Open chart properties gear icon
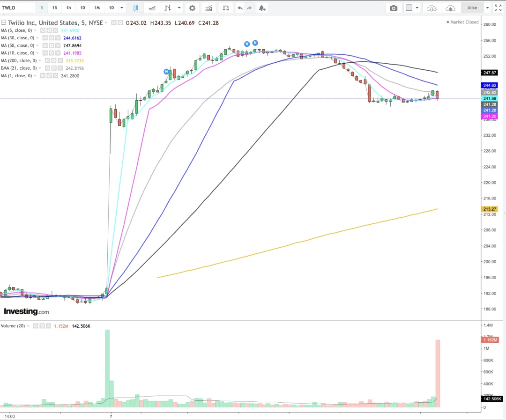 pyautogui.click(x=193, y=8)
